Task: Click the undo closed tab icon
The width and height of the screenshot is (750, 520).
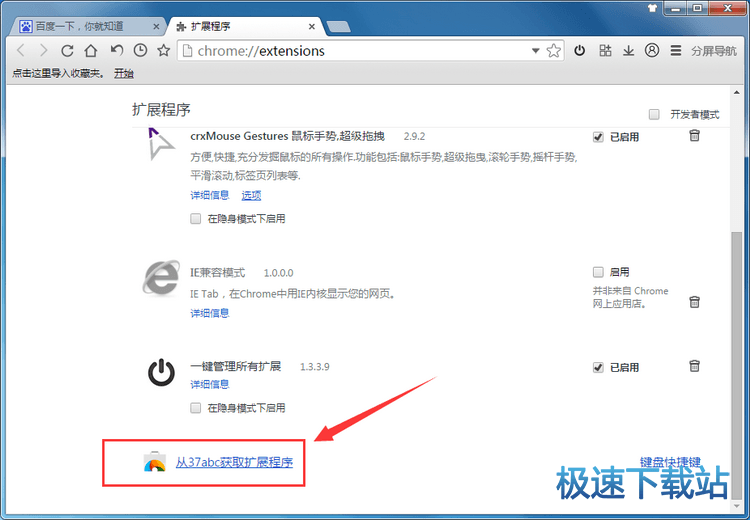Action: click(x=116, y=50)
